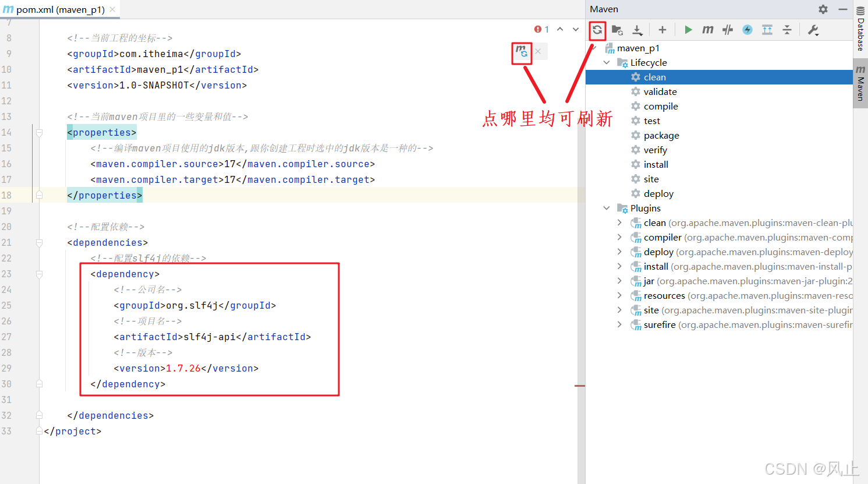868x484 pixels.
Task: Open Execute Maven Goal icon
Action: (708, 30)
